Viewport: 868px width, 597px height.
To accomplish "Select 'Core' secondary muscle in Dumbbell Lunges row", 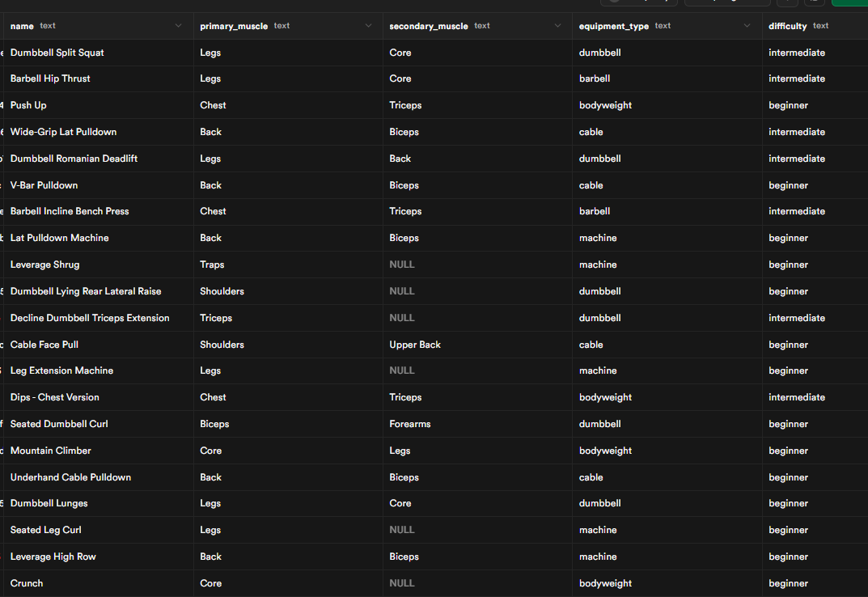I will pyautogui.click(x=478, y=503).
